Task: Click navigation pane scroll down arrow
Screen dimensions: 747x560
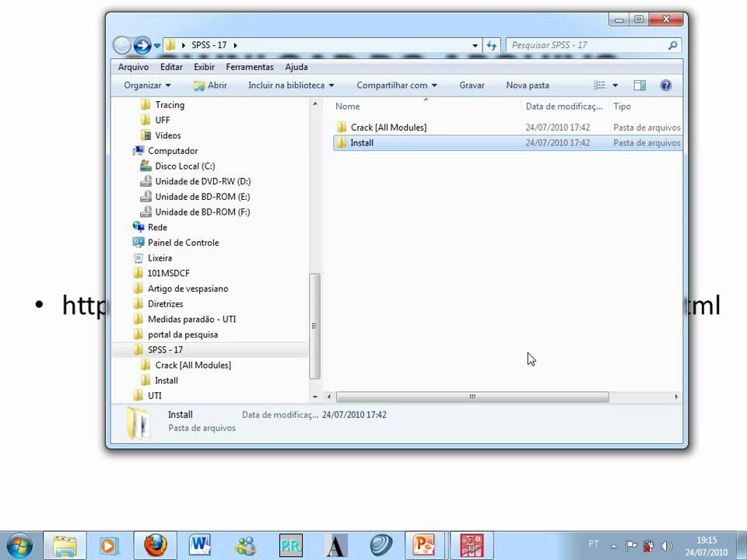Action: (315, 397)
